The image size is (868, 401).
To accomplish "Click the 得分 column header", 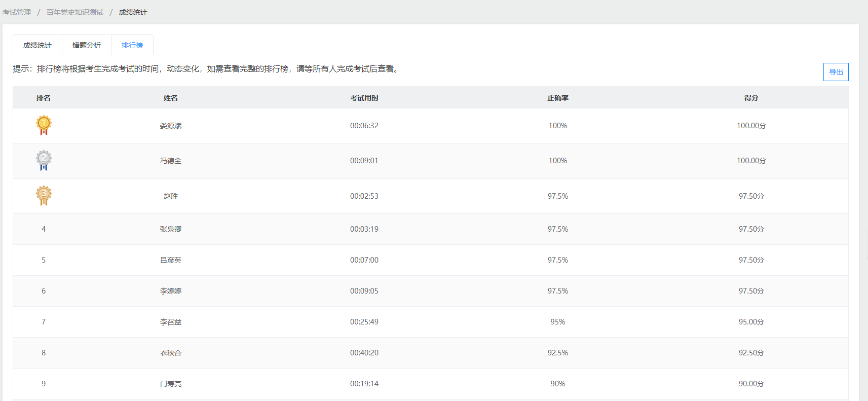I will click(751, 98).
